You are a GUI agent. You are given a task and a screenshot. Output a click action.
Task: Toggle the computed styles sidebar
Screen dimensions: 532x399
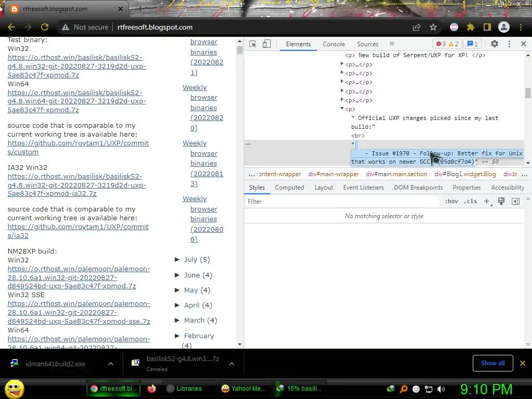(x=515, y=201)
